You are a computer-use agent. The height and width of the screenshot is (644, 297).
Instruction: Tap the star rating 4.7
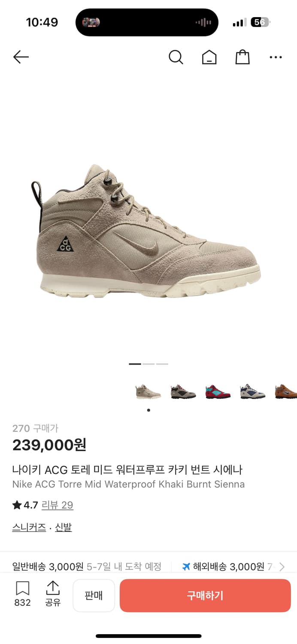tap(25, 505)
